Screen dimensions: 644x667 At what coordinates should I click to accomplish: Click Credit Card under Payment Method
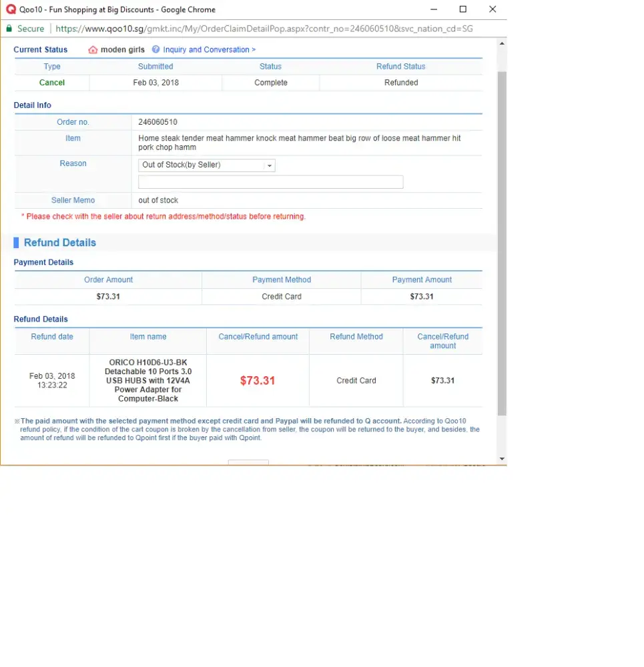(x=282, y=297)
